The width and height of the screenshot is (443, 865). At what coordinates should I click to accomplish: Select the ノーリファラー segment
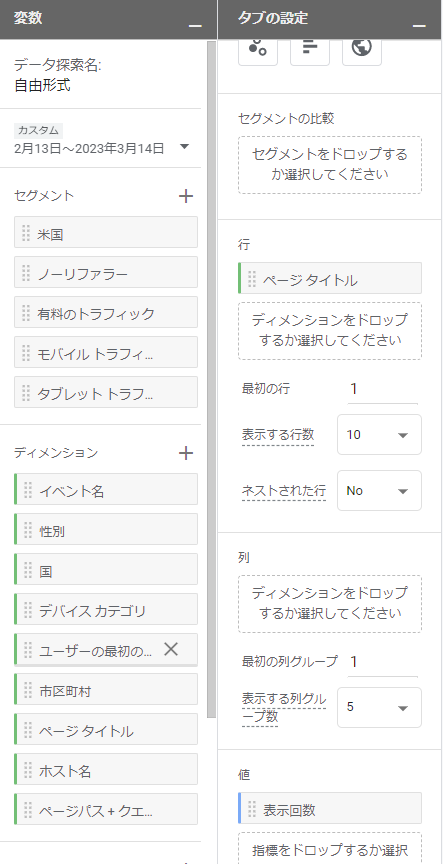coord(106,272)
